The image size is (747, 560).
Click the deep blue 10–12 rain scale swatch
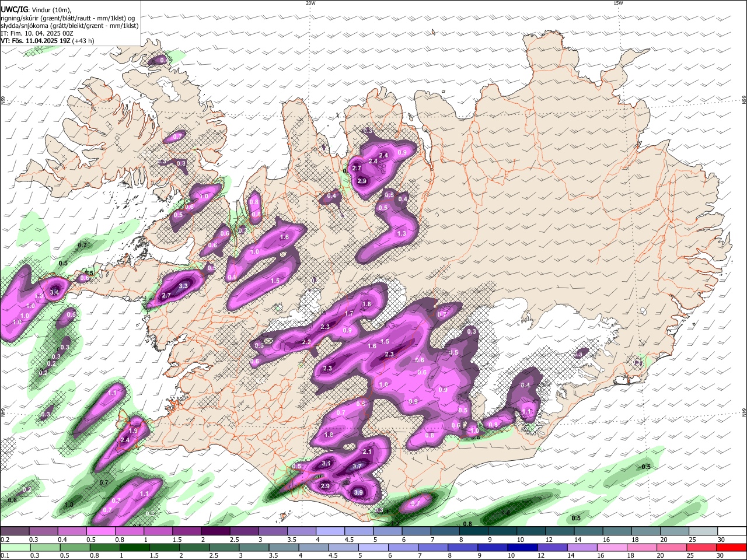tap(522, 547)
